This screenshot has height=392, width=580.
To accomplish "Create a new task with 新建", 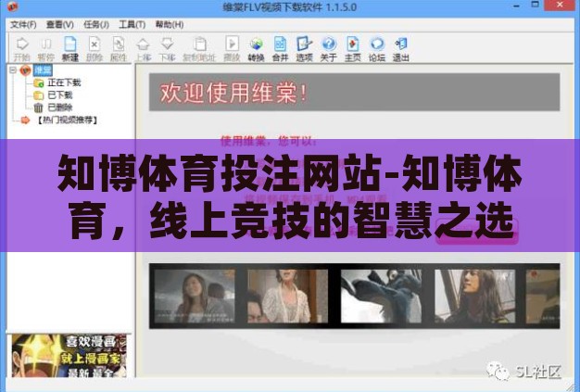I will (x=69, y=48).
